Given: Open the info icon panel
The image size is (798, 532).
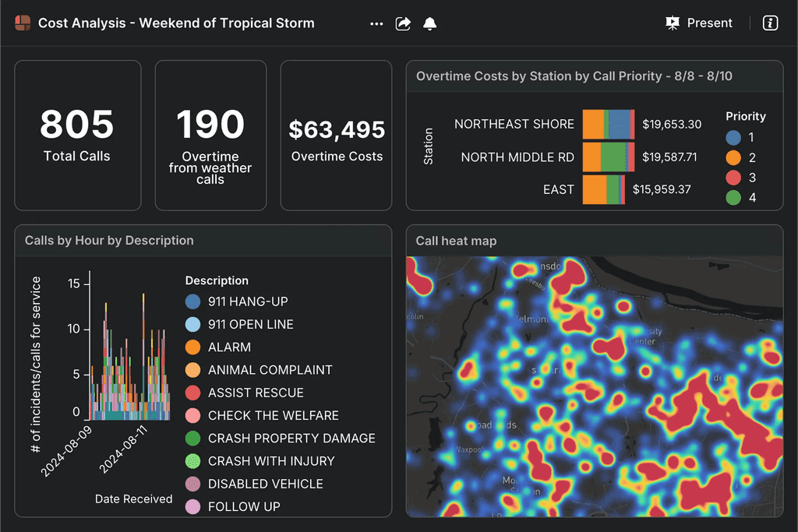Looking at the screenshot, I should (770, 23).
